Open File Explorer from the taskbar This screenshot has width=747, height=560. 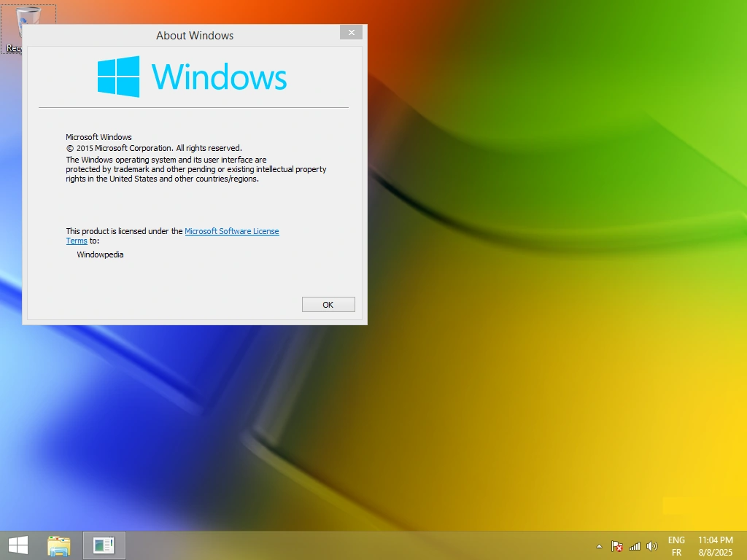click(x=60, y=545)
